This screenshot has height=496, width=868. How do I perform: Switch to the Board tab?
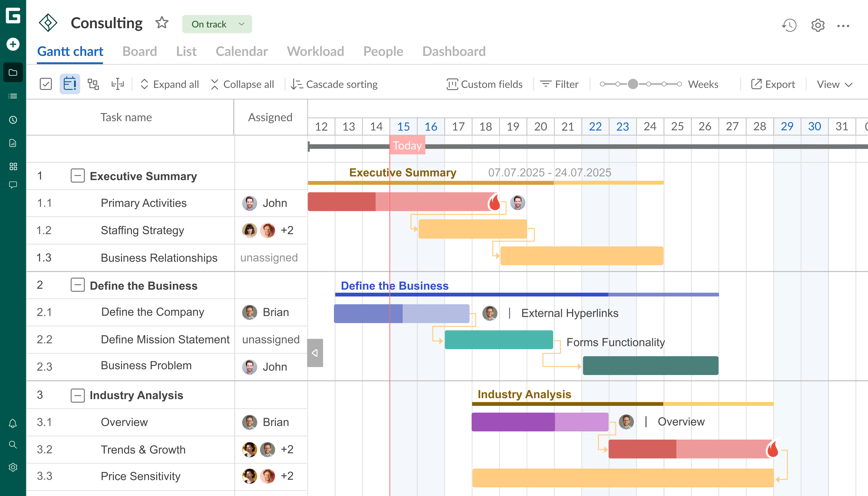(x=140, y=51)
